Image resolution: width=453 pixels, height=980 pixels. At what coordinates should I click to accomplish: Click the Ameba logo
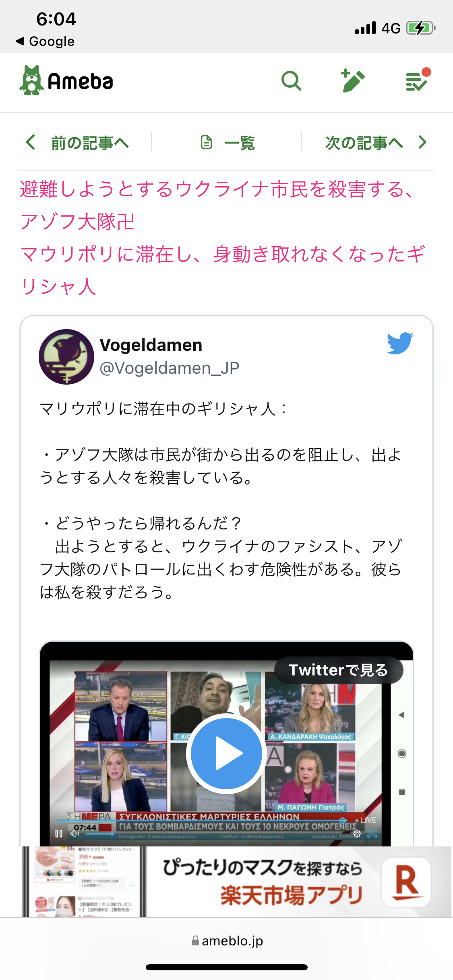click(x=67, y=80)
